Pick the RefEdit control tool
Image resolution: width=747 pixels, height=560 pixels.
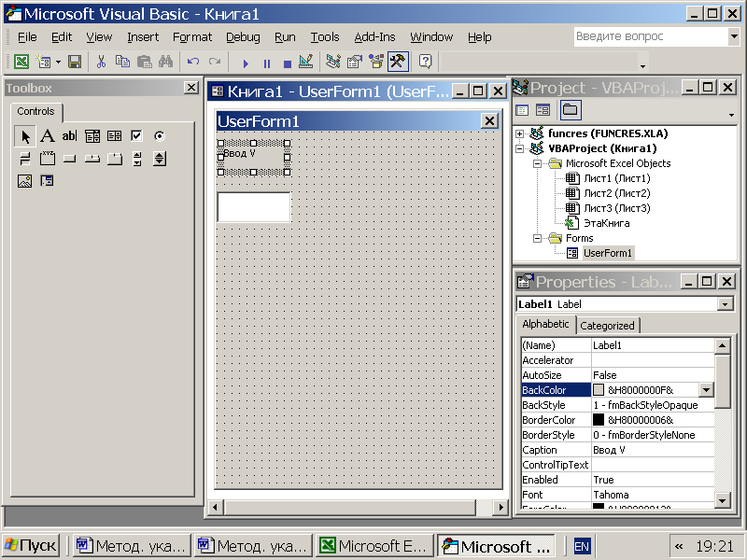point(48,181)
